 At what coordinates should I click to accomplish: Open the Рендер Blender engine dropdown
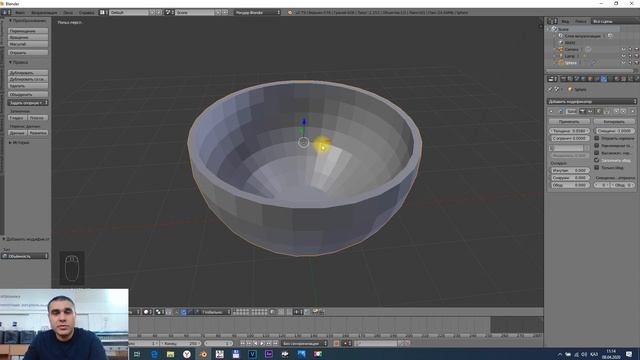coord(257,12)
